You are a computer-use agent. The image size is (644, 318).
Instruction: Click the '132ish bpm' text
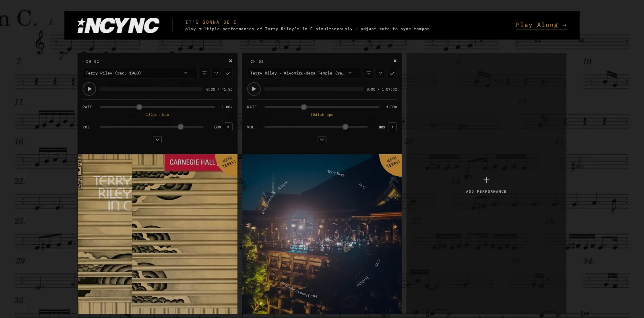[157, 115]
